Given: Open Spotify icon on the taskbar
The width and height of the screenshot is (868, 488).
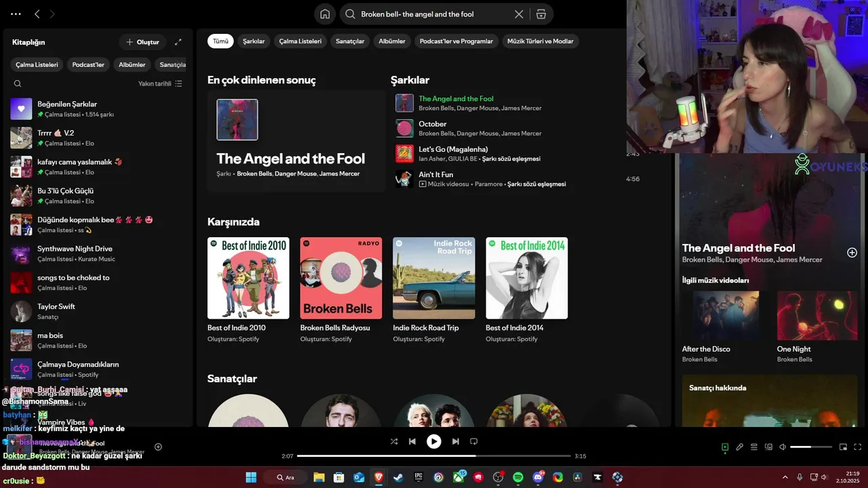Looking at the screenshot, I should click(x=518, y=477).
